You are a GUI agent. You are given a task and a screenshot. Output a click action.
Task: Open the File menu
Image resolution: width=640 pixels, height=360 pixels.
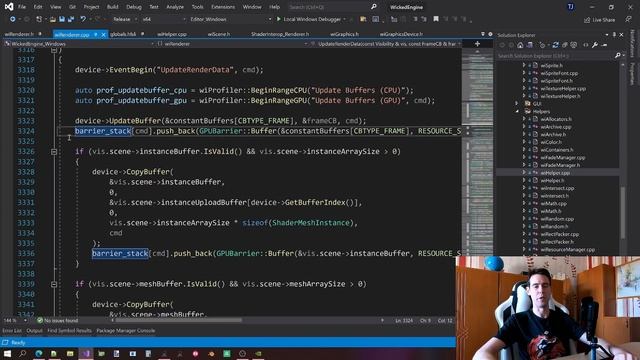22,7
